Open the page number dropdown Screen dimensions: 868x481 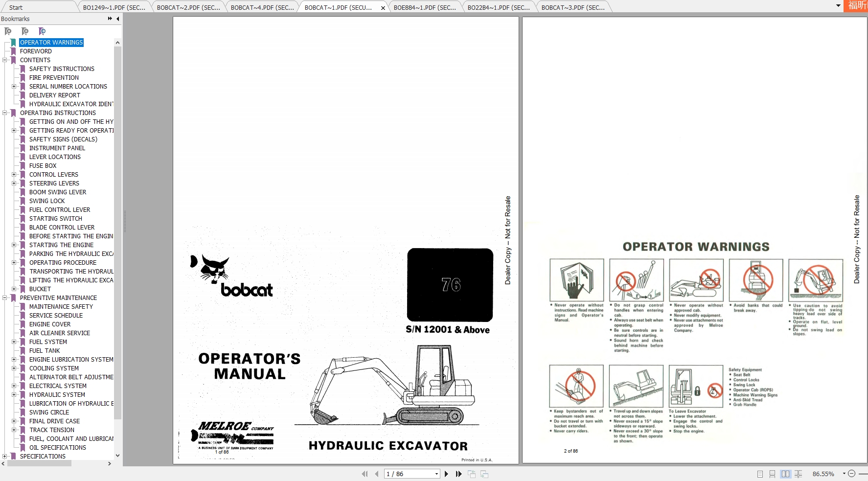[436, 474]
